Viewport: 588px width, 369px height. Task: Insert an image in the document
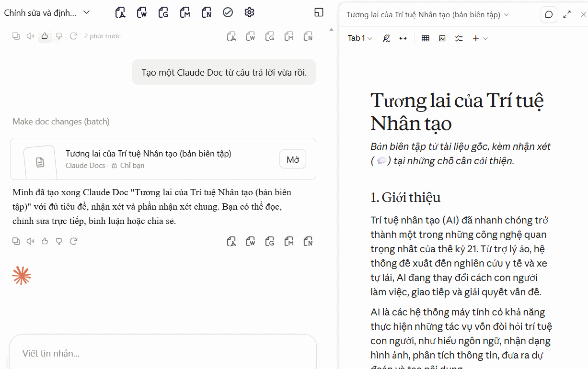click(442, 38)
